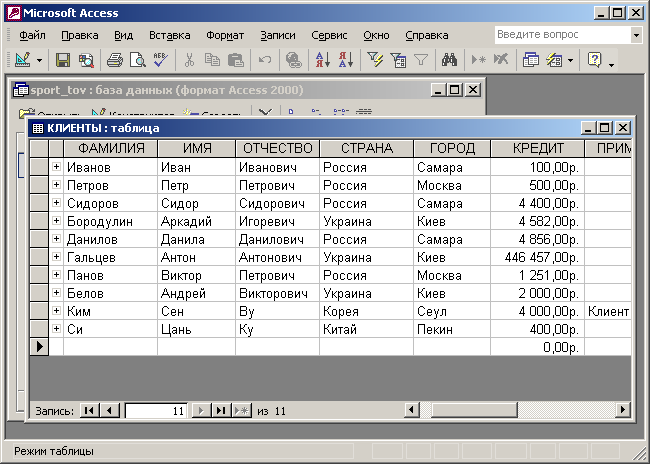Find records with binoculars icon
650x464 pixels.
[x=449, y=60]
